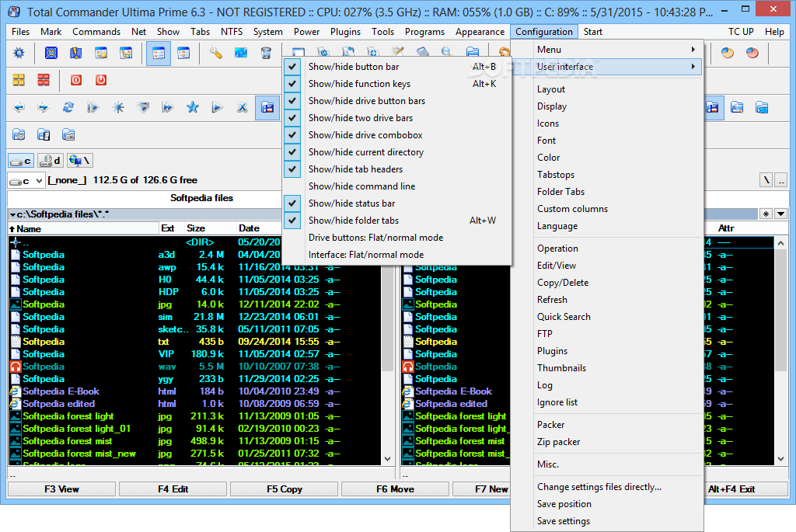Image resolution: width=796 pixels, height=532 pixels.
Task: Click the blue square target icon
Action: coord(51,53)
